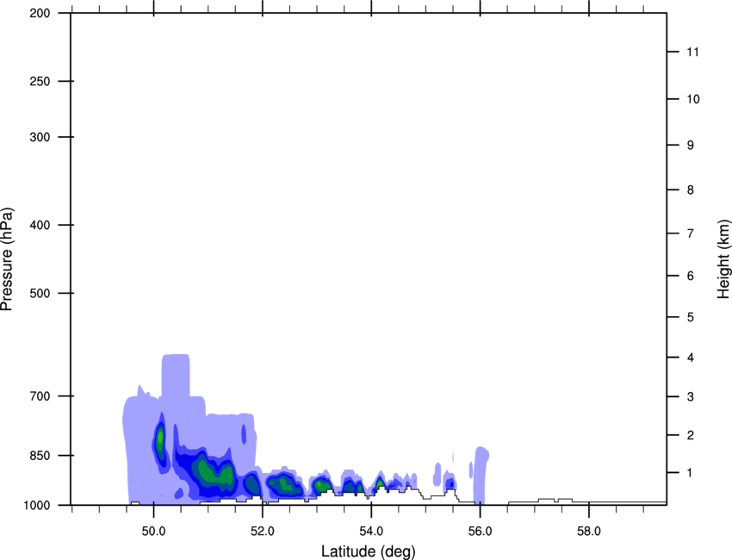Viewport: 732px width, 560px height.
Task: Click the 700 hPa pressure tick label
Action: coord(40,396)
